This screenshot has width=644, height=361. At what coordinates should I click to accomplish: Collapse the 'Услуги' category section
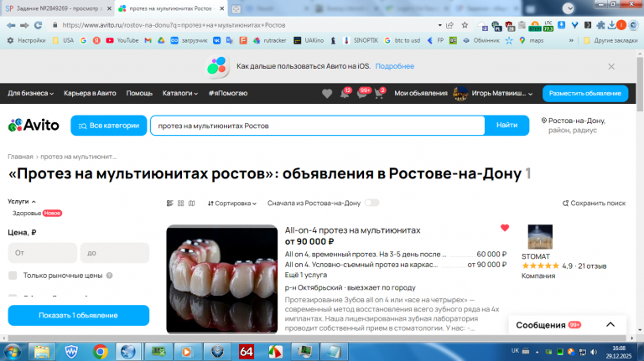[x=22, y=201]
